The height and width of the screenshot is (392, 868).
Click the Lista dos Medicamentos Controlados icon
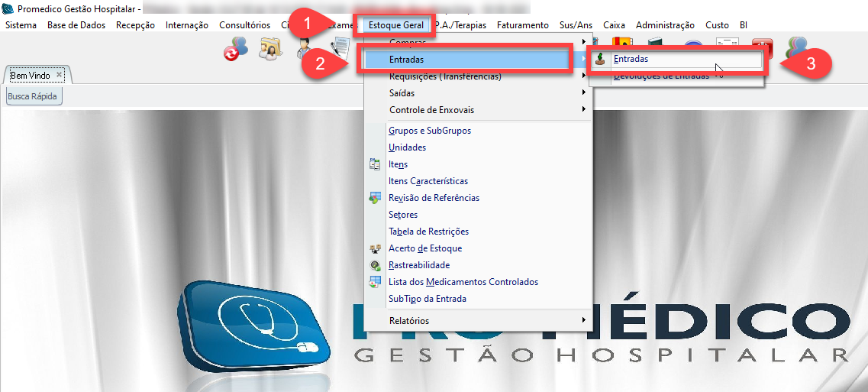374,282
